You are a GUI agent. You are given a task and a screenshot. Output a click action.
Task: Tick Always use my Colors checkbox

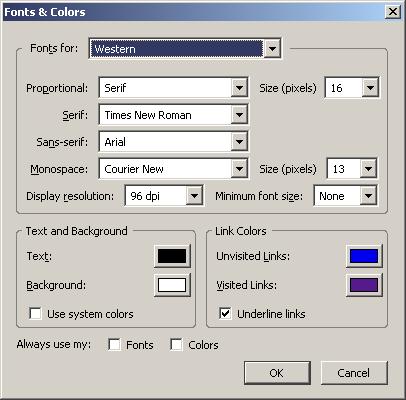[176, 344]
